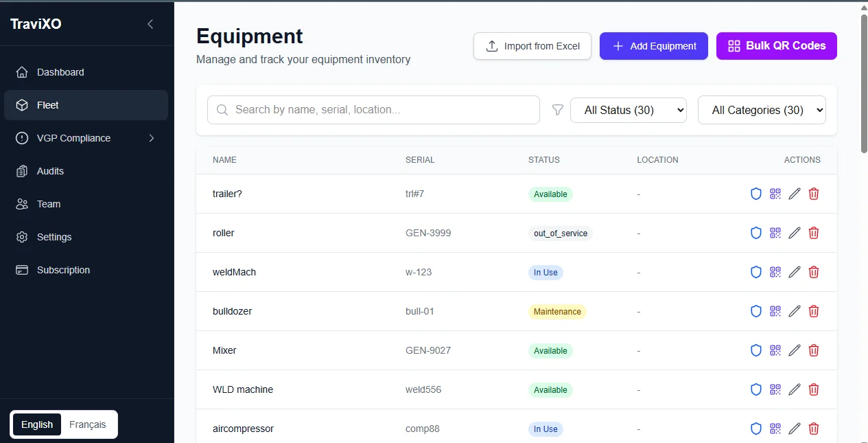Click the shield icon for aircompressor
Viewport: 868px width, 443px height.
(x=756, y=429)
